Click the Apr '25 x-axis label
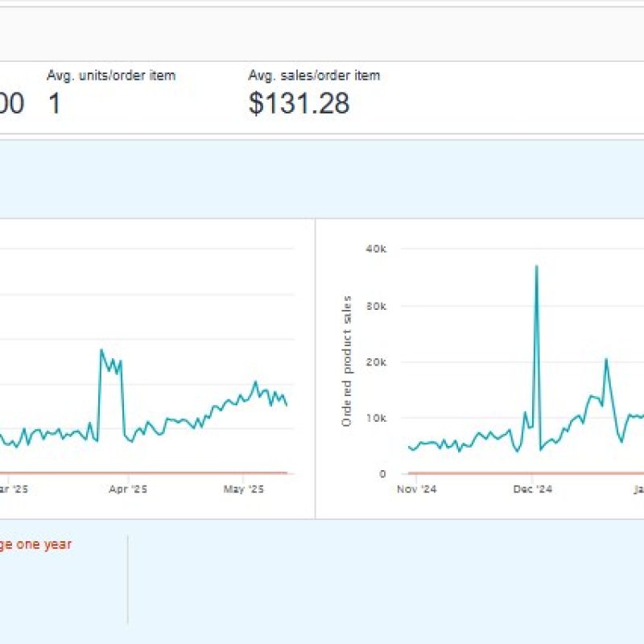 pos(129,489)
